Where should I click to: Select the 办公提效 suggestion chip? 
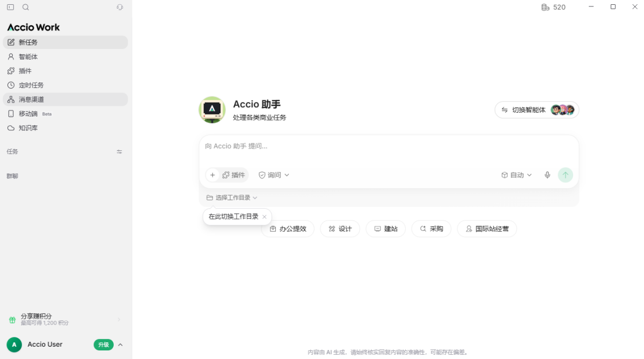(288, 229)
